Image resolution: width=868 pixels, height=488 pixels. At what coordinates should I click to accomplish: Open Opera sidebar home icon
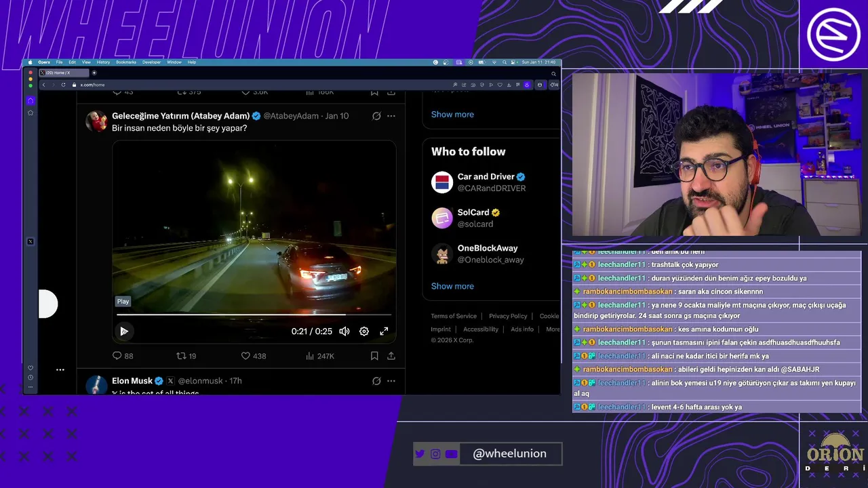(x=31, y=100)
